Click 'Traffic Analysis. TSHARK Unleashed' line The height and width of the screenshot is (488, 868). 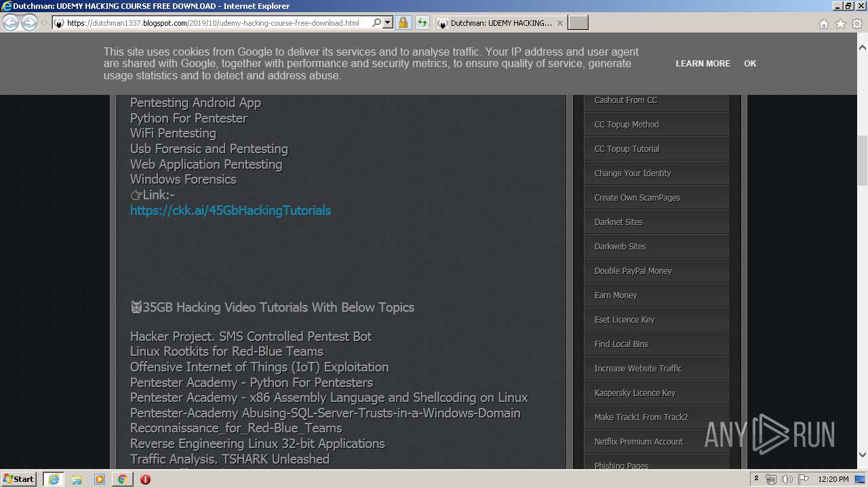pos(230,460)
